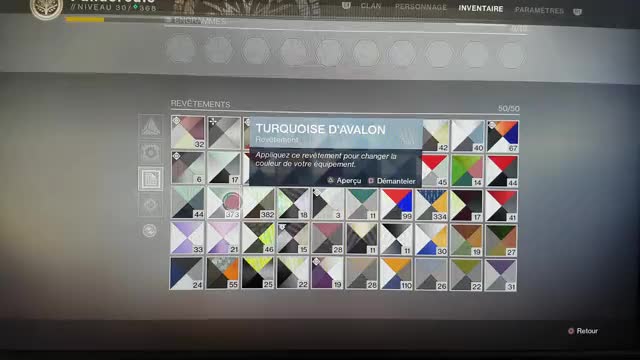Screen dimensions: 640x360
Task: Select the shader with count 42
Action: click(x=435, y=136)
